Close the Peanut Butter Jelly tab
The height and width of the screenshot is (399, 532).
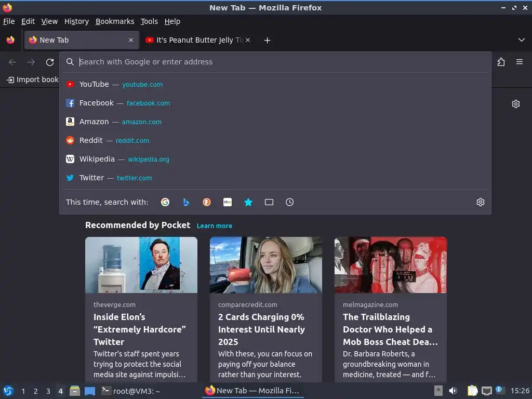pos(248,40)
